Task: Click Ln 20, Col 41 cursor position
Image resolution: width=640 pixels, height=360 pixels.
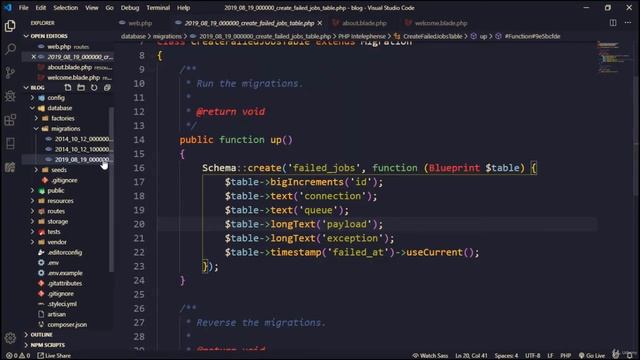Action: pos(471,356)
